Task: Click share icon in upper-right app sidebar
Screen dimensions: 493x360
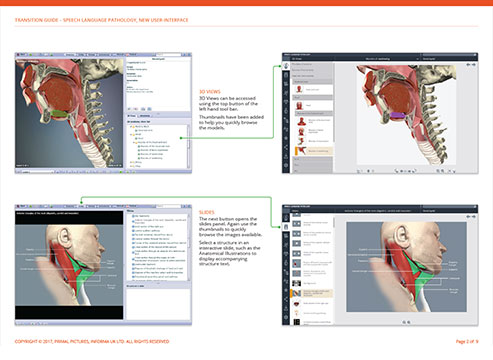Action: point(286,147)
